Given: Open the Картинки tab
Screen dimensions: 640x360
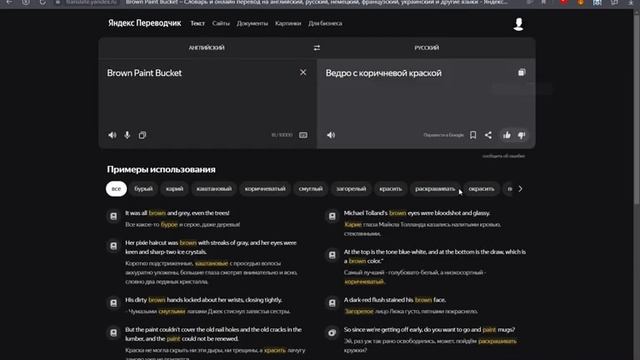Looking at the screenshot, I should [288, 23].
